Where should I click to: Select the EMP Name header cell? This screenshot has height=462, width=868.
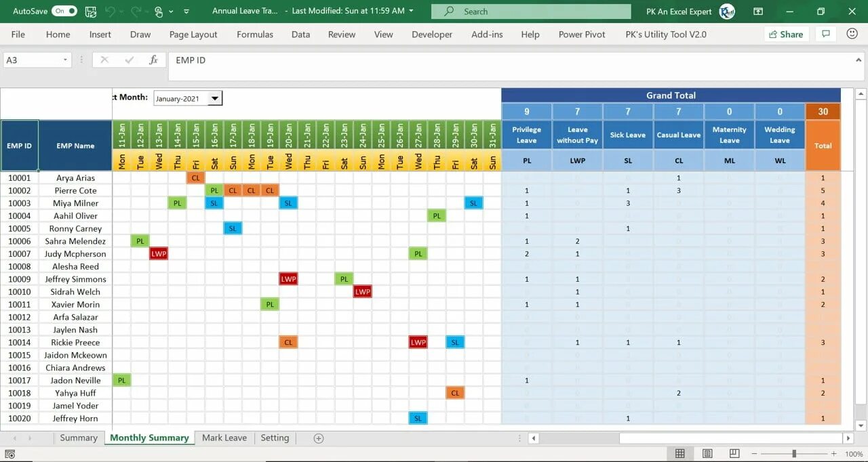coord(75,146)
